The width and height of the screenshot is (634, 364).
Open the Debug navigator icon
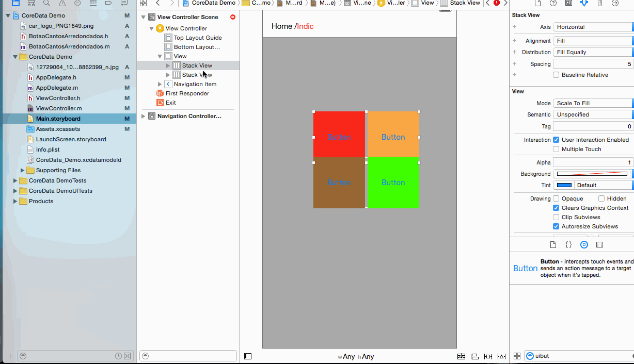93,3
